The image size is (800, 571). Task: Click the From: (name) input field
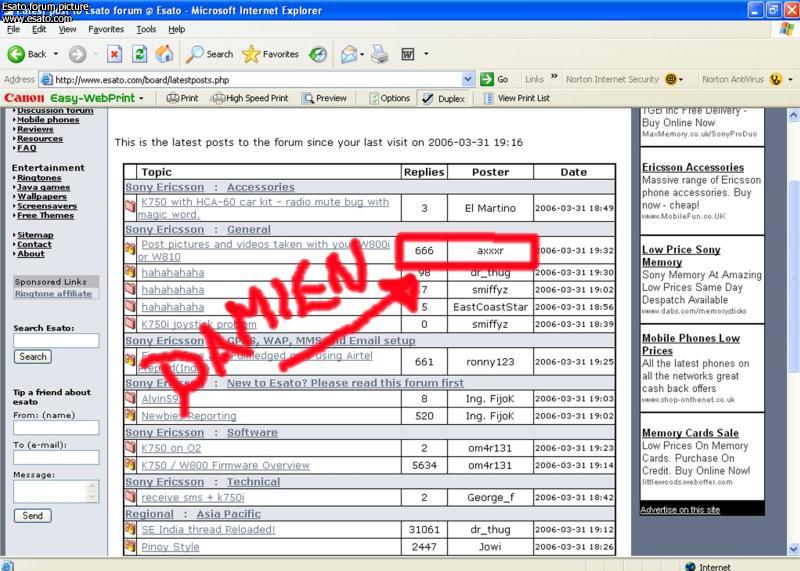(56, 428)
